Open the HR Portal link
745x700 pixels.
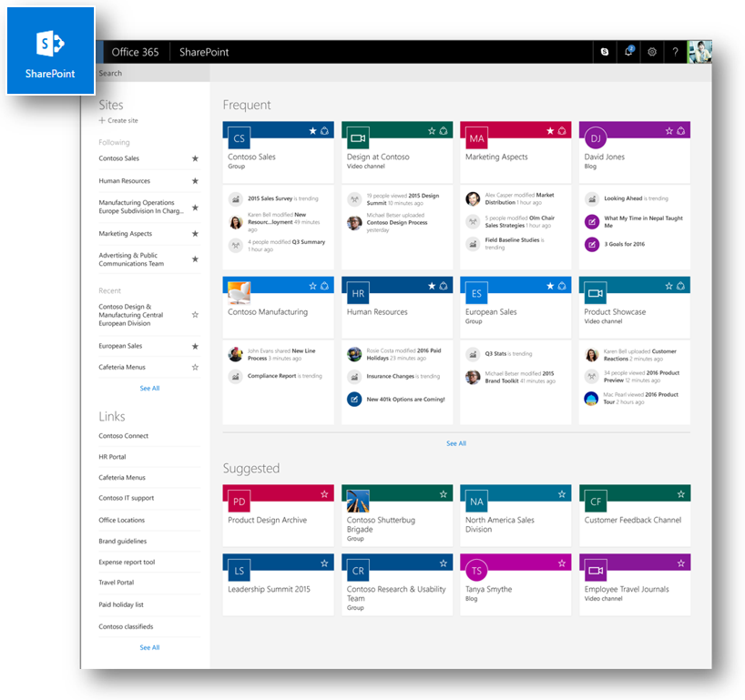coord(114,456)
